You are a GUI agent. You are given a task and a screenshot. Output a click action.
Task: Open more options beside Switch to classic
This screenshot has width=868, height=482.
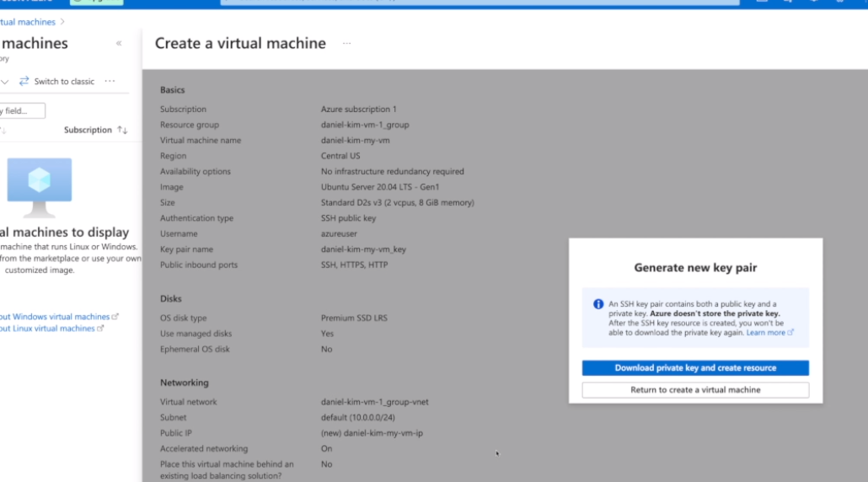click(110, 82)
